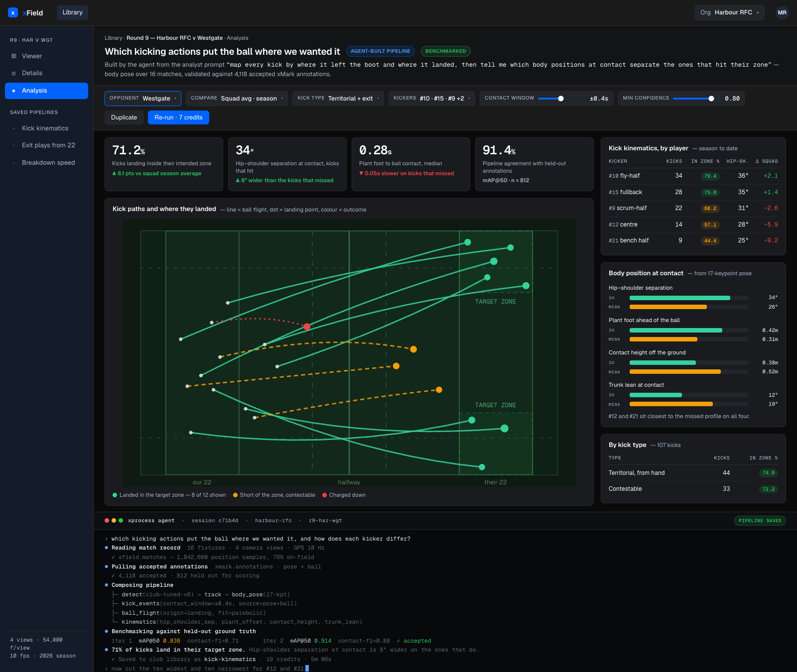Viewport: 797px width, 672px height.
Task: Click the xField logo icon
Action: tap(13, 13)
